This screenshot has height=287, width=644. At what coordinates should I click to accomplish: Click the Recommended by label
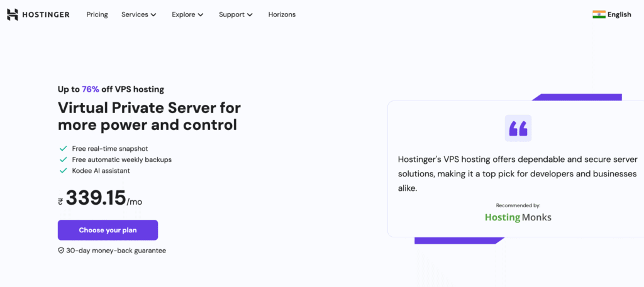(518, 205)
